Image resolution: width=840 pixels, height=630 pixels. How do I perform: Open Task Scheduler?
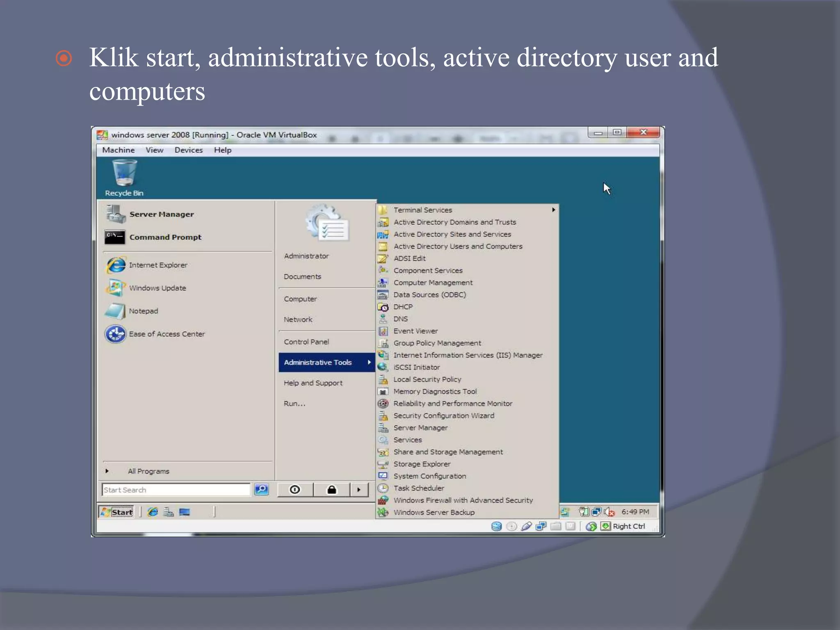(x=467, y=488)
